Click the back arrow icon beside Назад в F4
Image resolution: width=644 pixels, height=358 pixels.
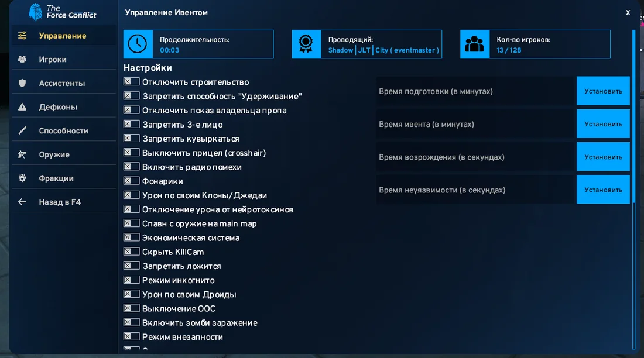click(x=22, y=202)
